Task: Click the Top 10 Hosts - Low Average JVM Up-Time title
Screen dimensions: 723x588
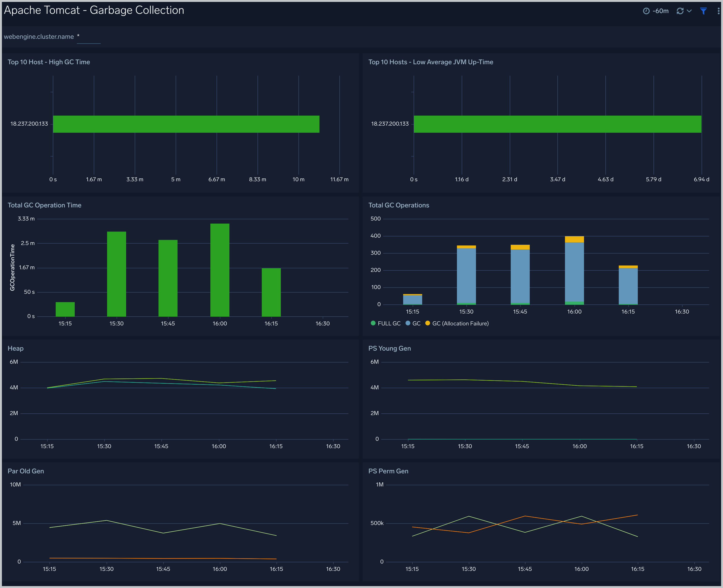Action: point(431,62)
